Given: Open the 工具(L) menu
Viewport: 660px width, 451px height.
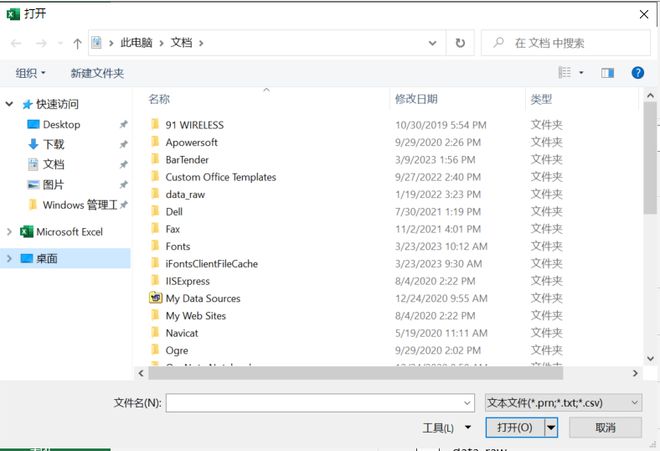Looking at the screenshot, I should 446,428.
